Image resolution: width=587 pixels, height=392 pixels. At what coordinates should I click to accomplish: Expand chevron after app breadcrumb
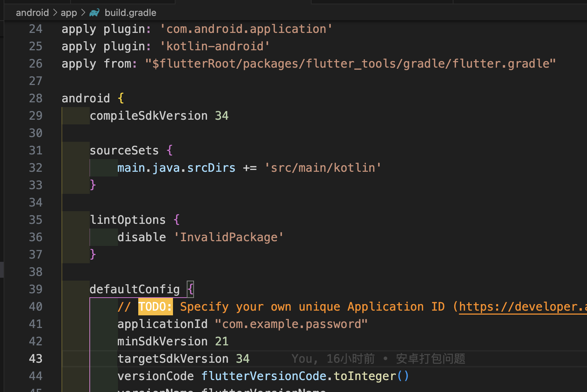click(83, 13)
